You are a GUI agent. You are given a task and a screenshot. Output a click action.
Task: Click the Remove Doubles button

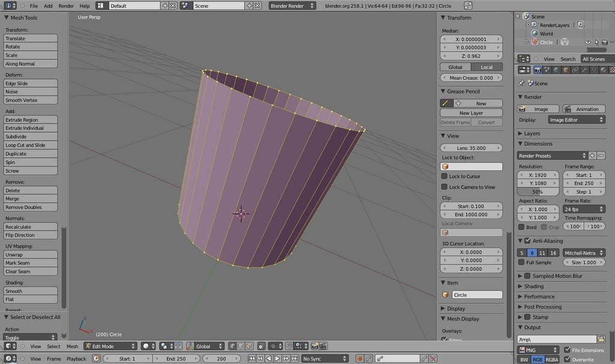31,207
